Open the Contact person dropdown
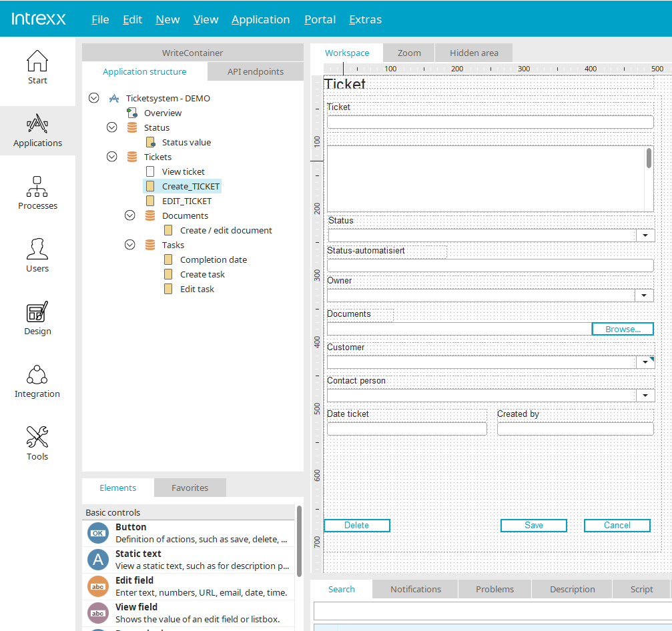 pyautogui.click(x=645, y=396)
